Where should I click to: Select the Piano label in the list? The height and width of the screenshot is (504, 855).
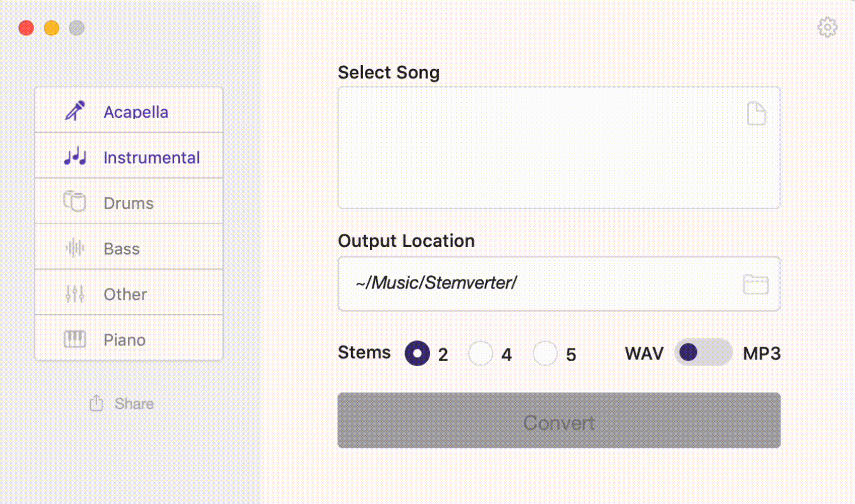[x=125, y=340]
